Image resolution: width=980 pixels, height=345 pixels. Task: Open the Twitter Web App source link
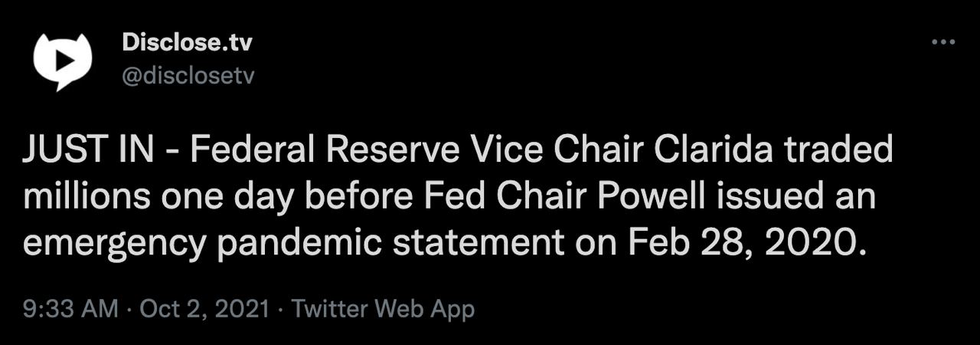point(383,309)
